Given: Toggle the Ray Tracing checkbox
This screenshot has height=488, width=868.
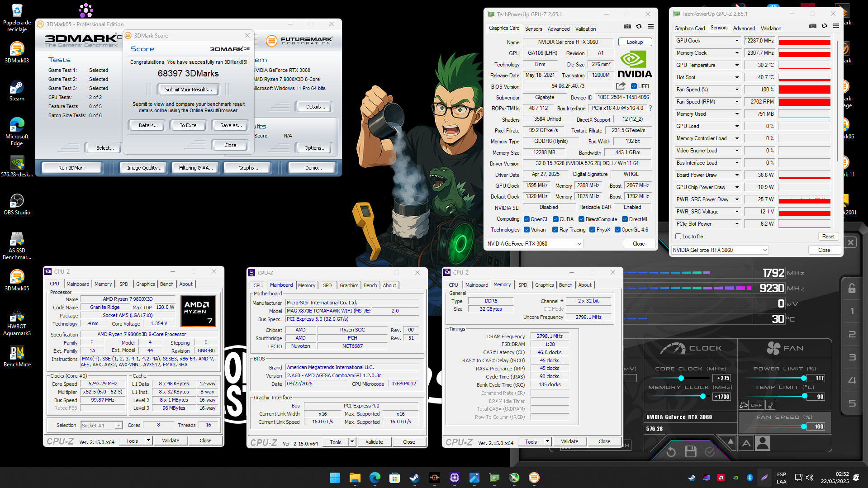Looking at the screenshot, I should coord(555,230).
